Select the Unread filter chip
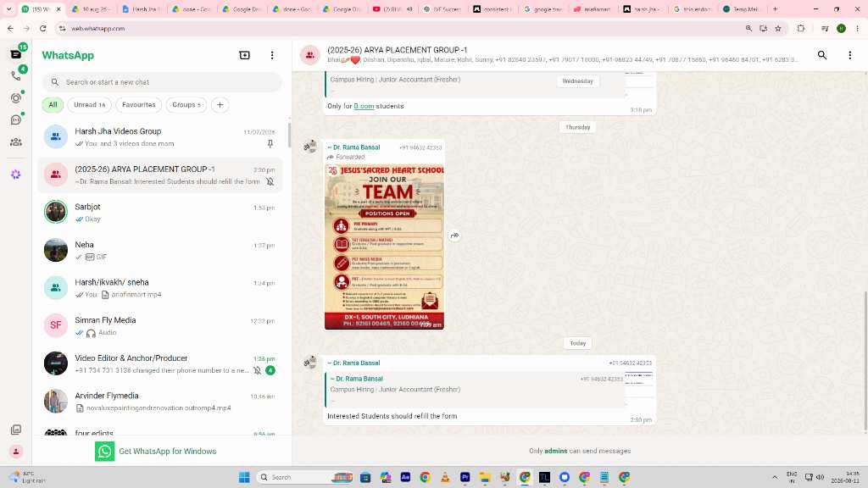 (x=90, y=104)
